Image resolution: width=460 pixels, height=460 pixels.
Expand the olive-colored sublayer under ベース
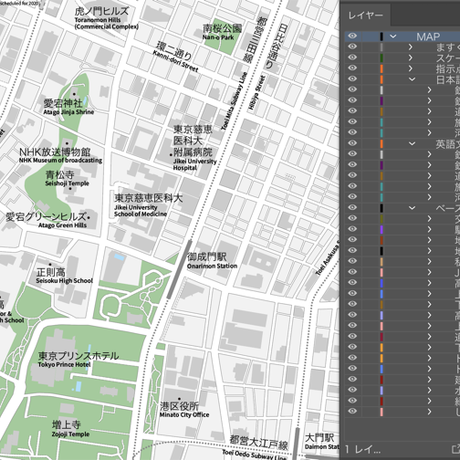point(429,219)
